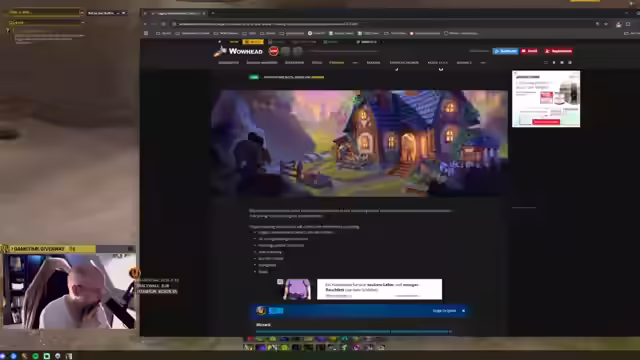Open the sidebar advertisement on the right
Screen dimensions: 640x360
(x=546, y=99)
